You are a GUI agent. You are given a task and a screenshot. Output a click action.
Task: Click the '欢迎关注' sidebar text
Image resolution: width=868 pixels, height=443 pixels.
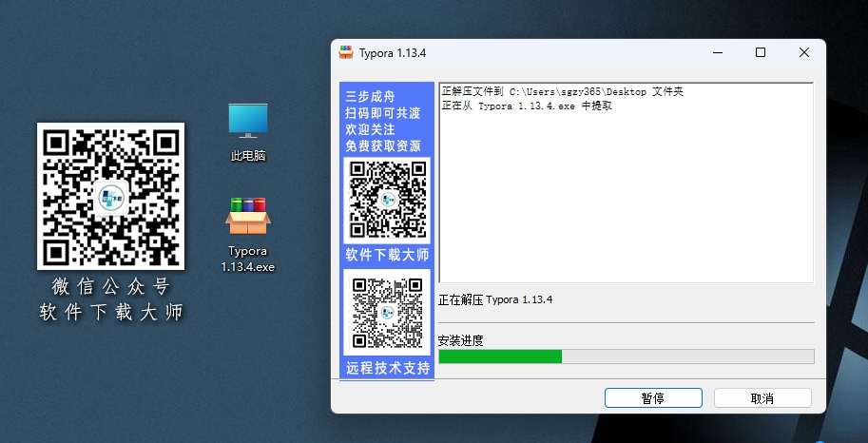[371, 129]
